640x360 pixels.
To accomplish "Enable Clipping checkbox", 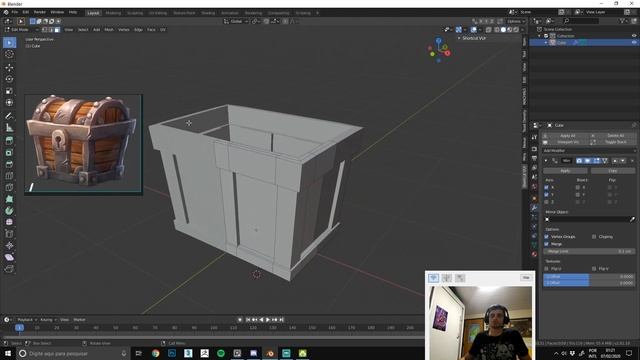I will click(x=594, y=237).
